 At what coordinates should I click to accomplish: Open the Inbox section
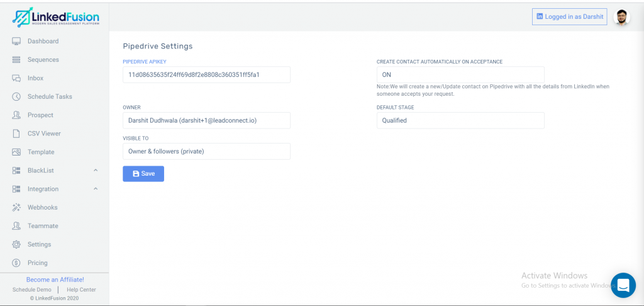(35, 78)
